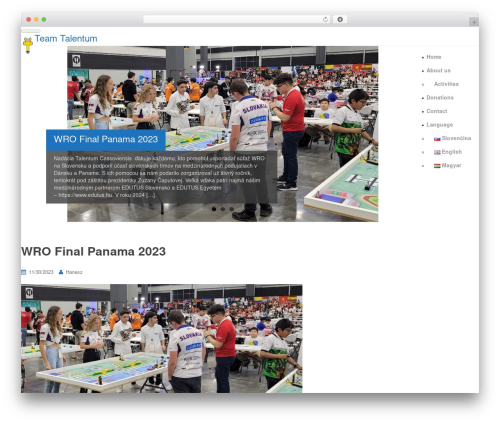Click the blue WRO Final Panama 2023 slider caption
This screenshot has height=423, width=500.
[106, 140]
